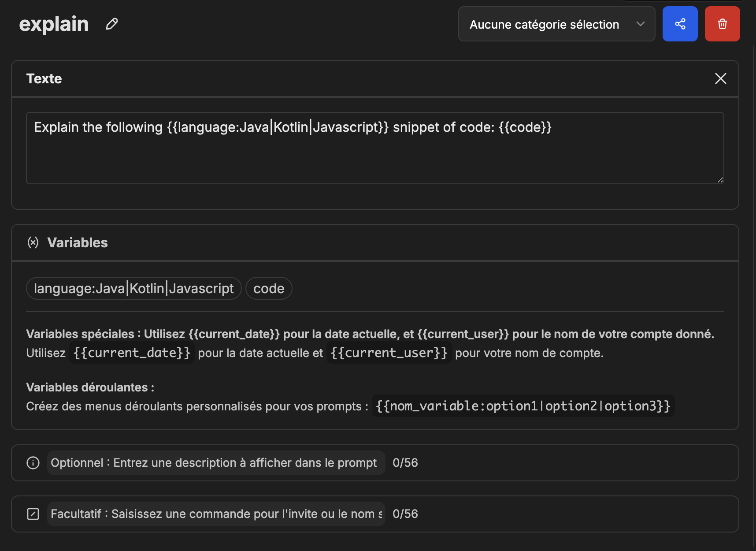Image resolution: width=756 pixels, height=551 pixels.
Task: Focus the Facultatif command input field
Action: point(216,514)
